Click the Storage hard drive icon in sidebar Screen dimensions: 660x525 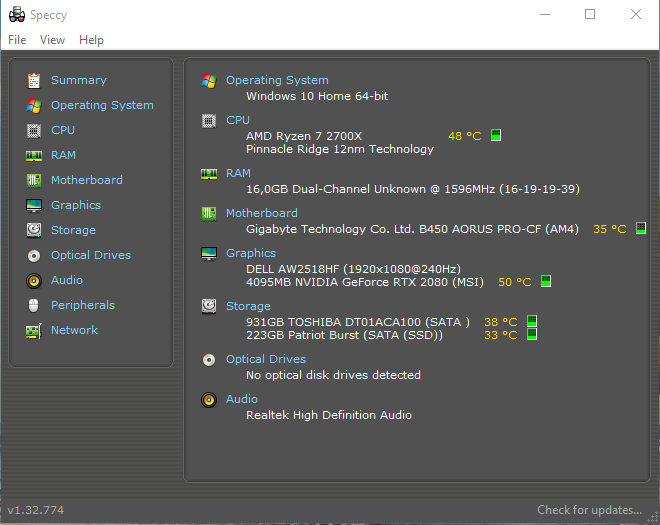(x=34, y=230)
